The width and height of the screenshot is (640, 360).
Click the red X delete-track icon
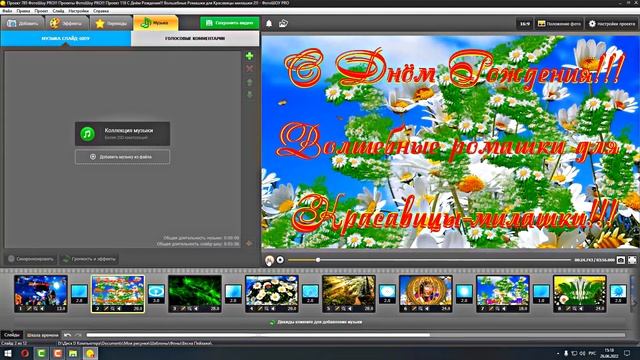[249, 69]
